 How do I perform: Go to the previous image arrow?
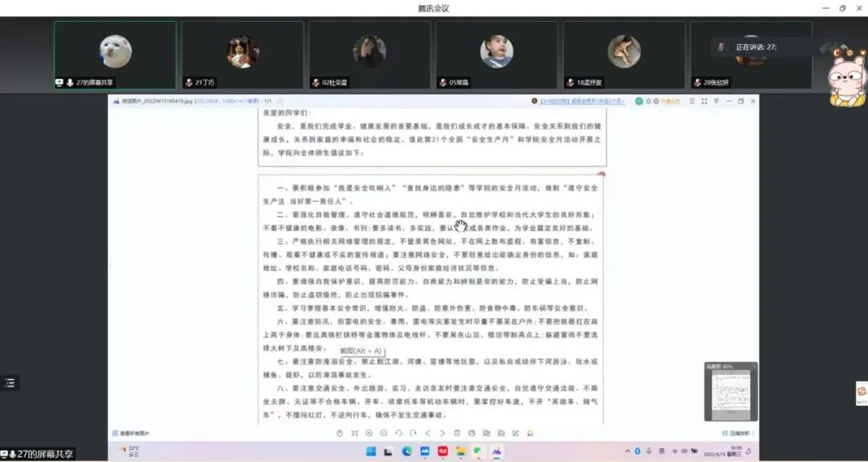[x=428, y=433]
